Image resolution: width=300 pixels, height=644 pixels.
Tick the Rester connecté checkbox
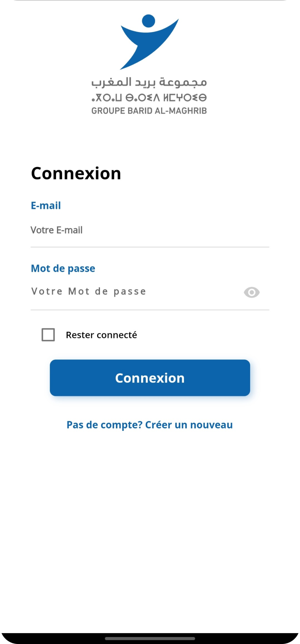(x=48, y=335)
